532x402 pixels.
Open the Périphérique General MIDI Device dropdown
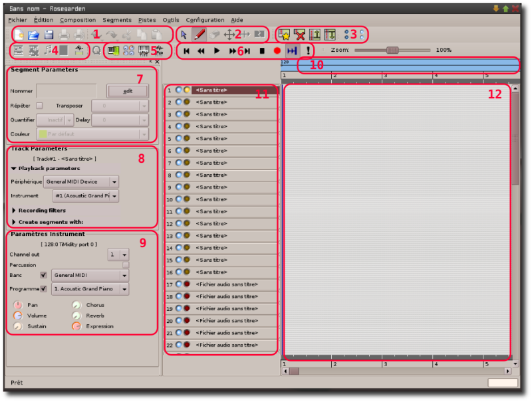81,181
